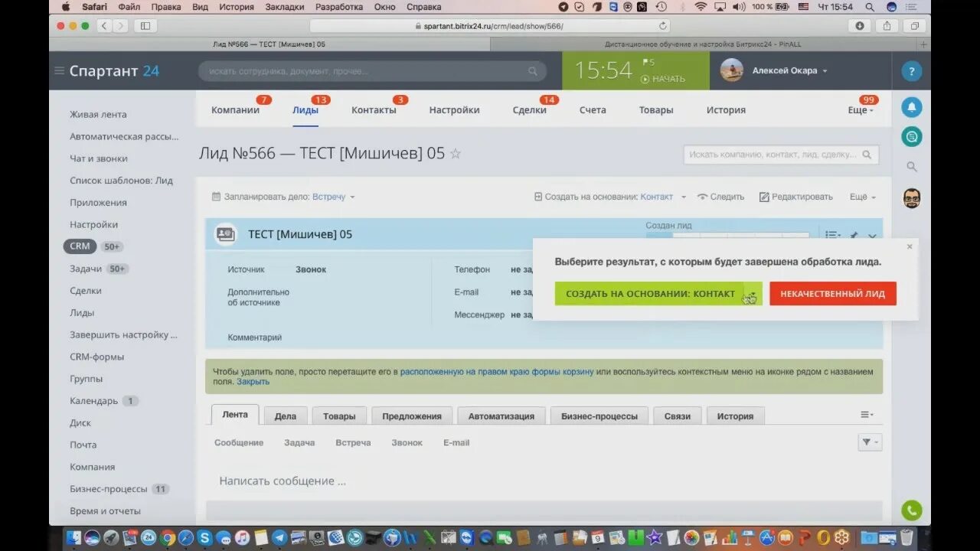Switch to Контакты tab
The width and height of the screenshot is (980, 551).
tap(374, 110)
